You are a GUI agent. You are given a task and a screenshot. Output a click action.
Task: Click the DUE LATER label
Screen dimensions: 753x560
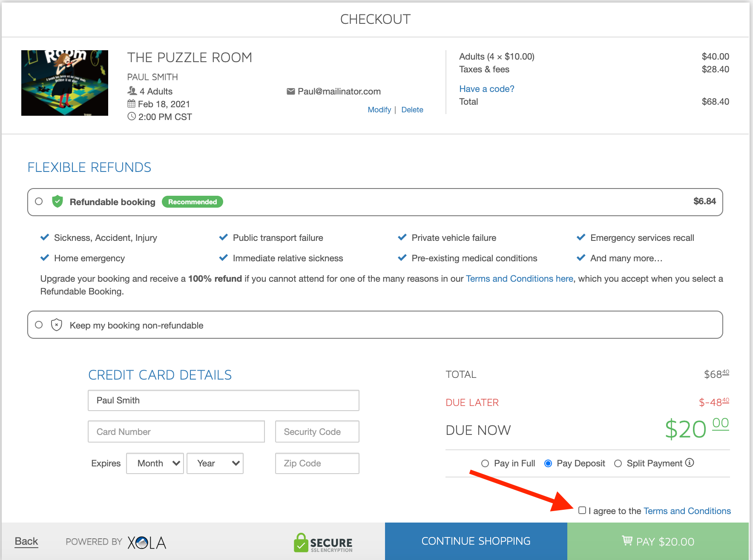click(472, 403)
